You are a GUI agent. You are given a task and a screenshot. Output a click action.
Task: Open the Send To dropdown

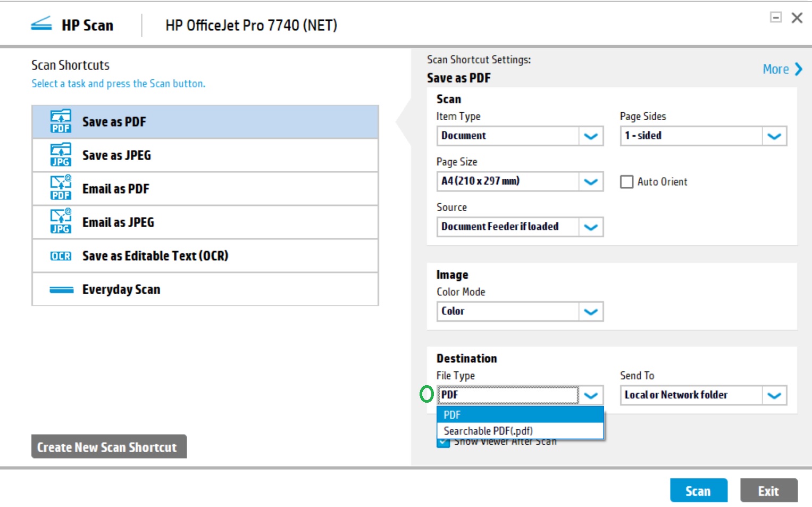click(774, 395)
